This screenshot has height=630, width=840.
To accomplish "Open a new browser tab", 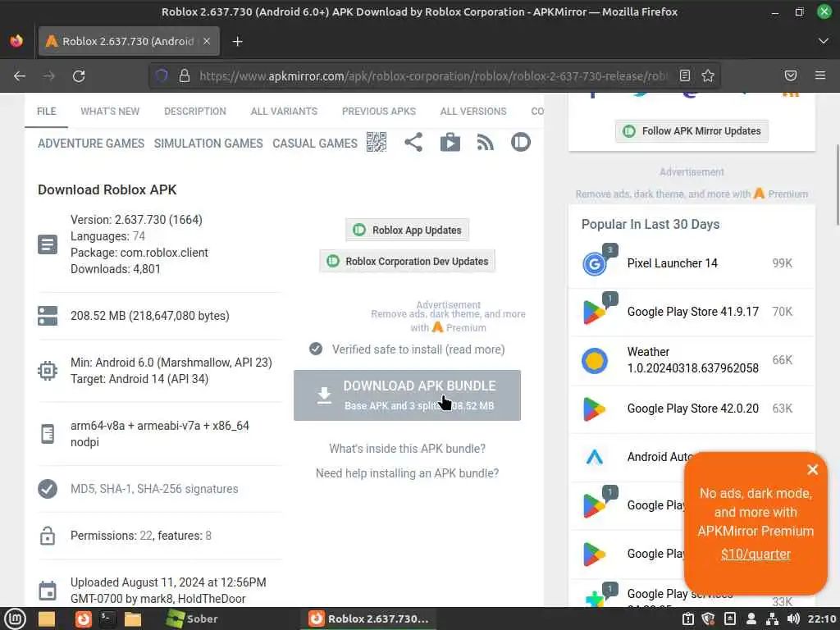I will [x=237, y=41].
